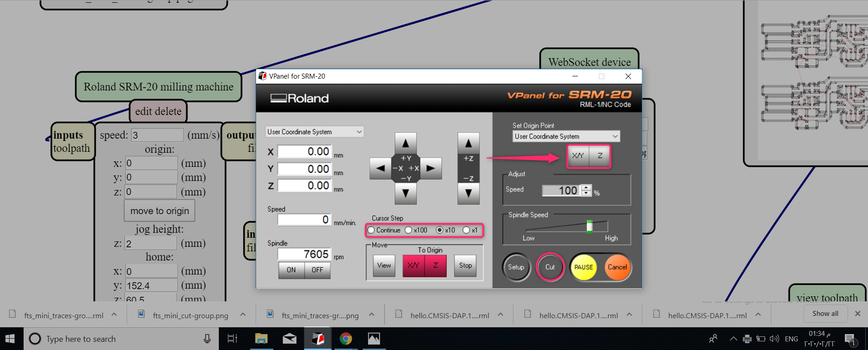868x350 pixels.
Task: Lower the spindle with the -Z arrow
Action: (x=469, y=193)
